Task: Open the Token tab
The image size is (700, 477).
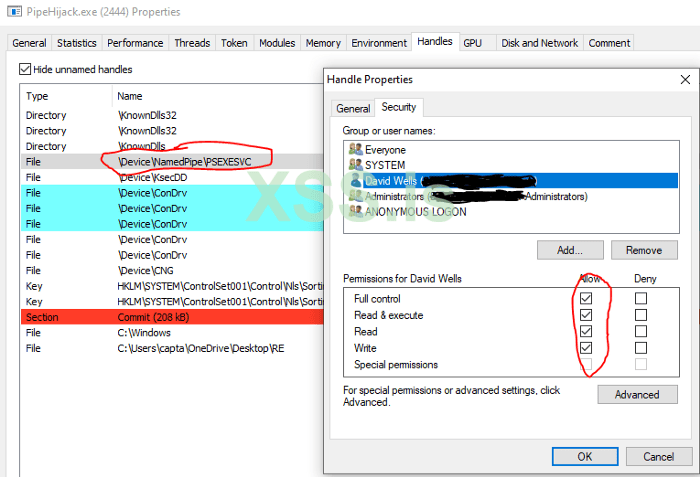Action: [234, 43]
